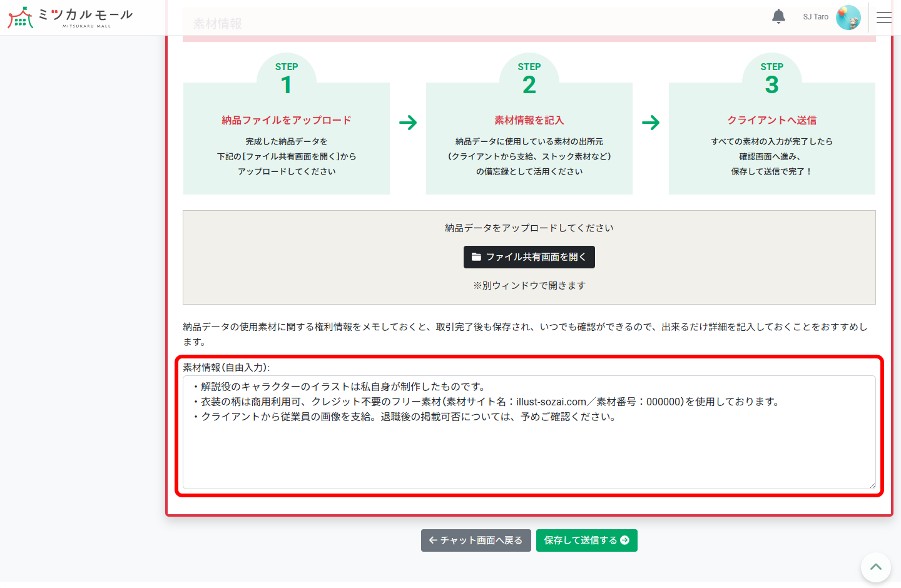This screenshot has height=588, width=901.
Task: Click the SJ Taro balloon avatar
Action: [848, 17]
